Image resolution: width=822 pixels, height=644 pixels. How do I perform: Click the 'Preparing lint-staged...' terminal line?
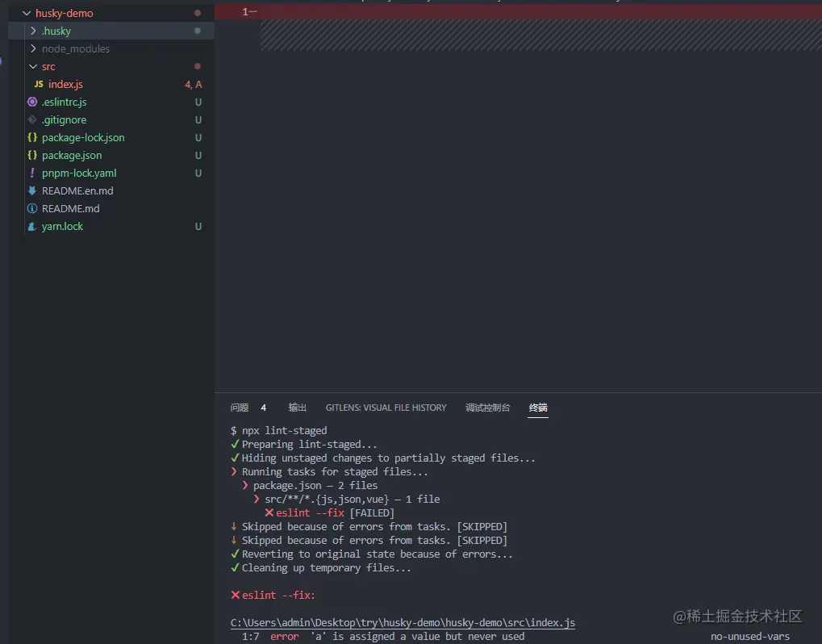click(304, 444)
